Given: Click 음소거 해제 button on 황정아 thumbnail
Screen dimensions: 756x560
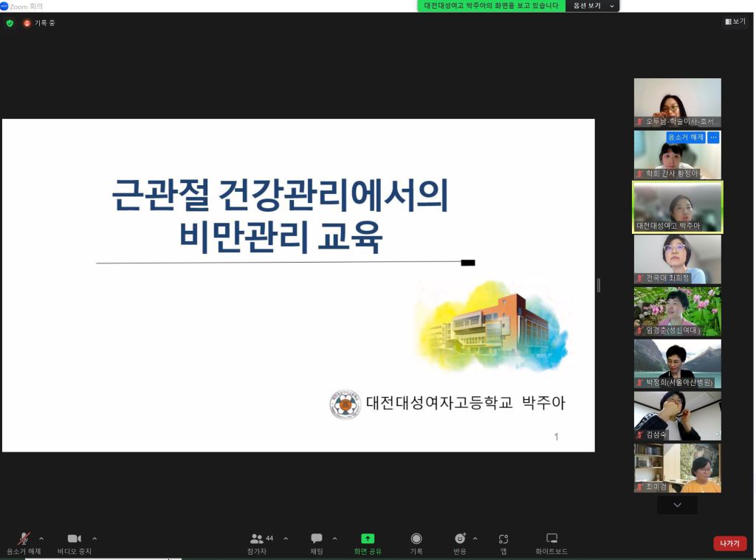Looking at the screenshot, I should coord(686,137).
